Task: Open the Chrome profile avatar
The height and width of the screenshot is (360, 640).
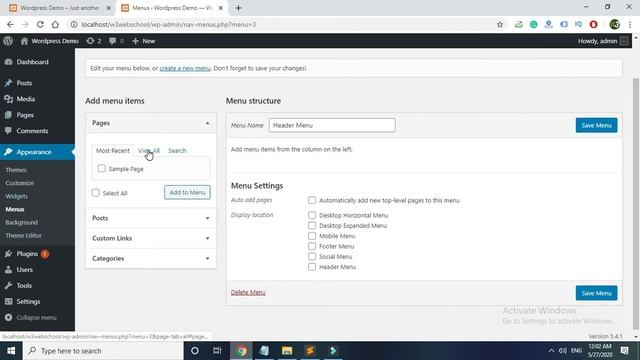Action: click(614, 24)
